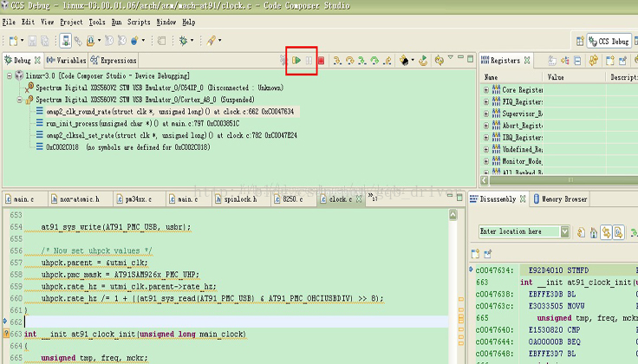Click the Assembly Step Into icon

point(362,61)
